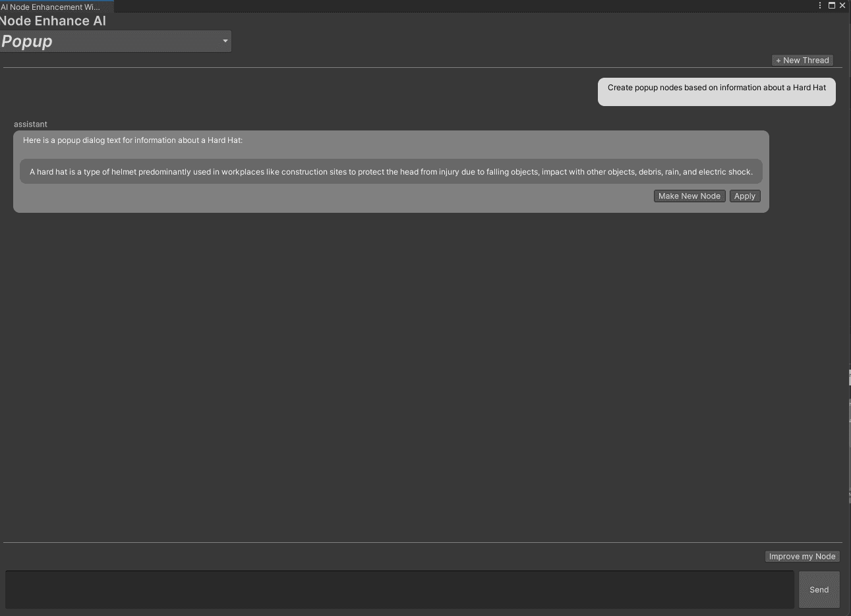Select the AI Node Enhancement window tab
This screenshot has height=616, width=851.
click(55, 7)
